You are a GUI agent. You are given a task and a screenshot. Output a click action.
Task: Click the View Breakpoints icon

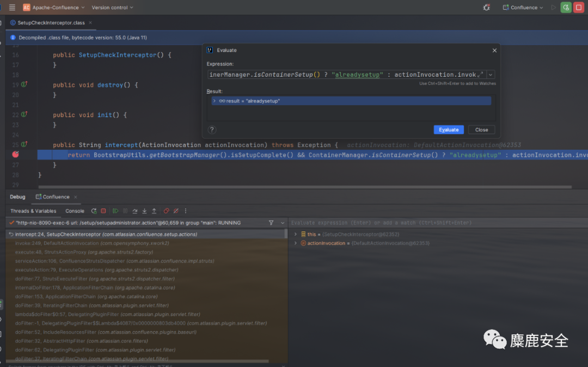tap(166, 211)
